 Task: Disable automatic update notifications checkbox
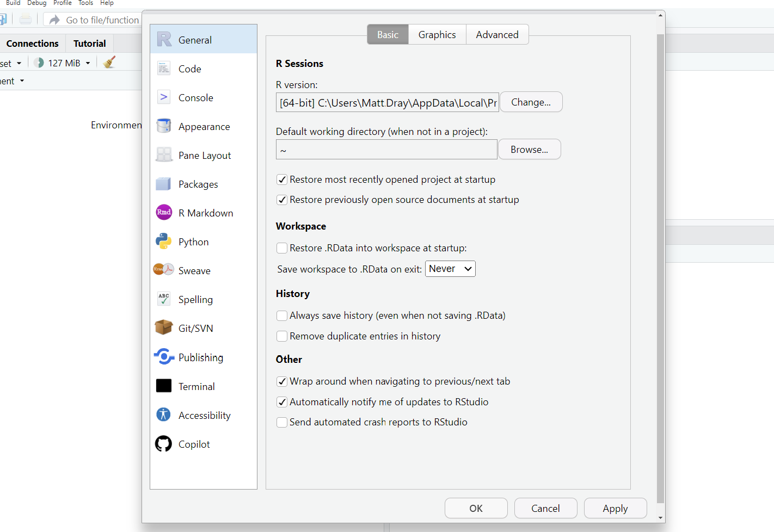click(x=282, y=402)
